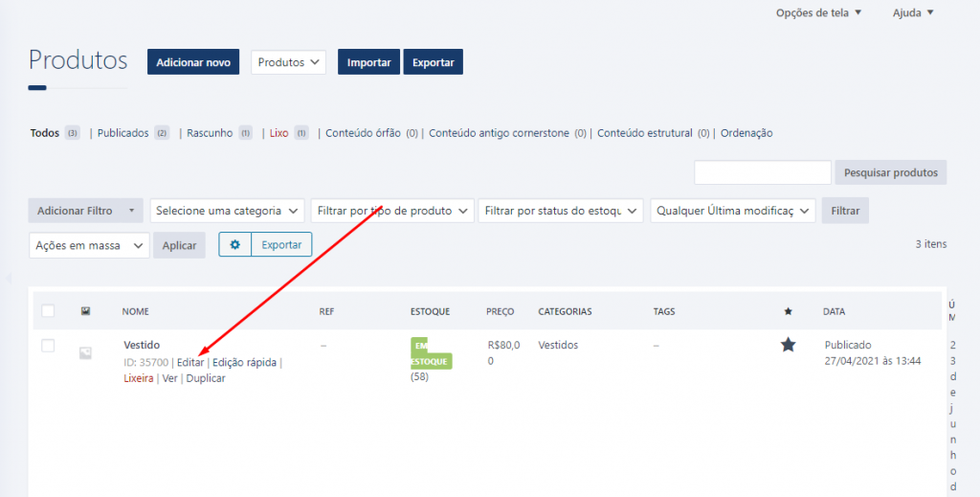
Task: Open Edição rápida for Vestido
Action: [244, 363]
